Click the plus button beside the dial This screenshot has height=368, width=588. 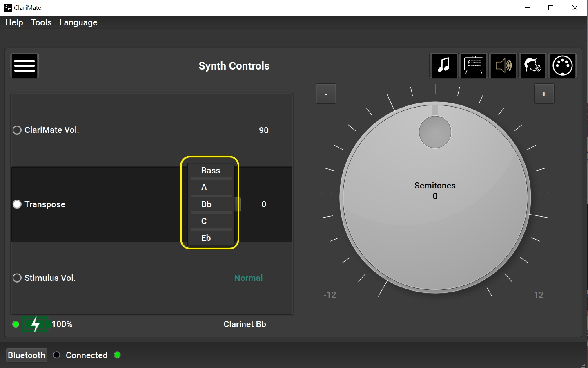point(544,94)
